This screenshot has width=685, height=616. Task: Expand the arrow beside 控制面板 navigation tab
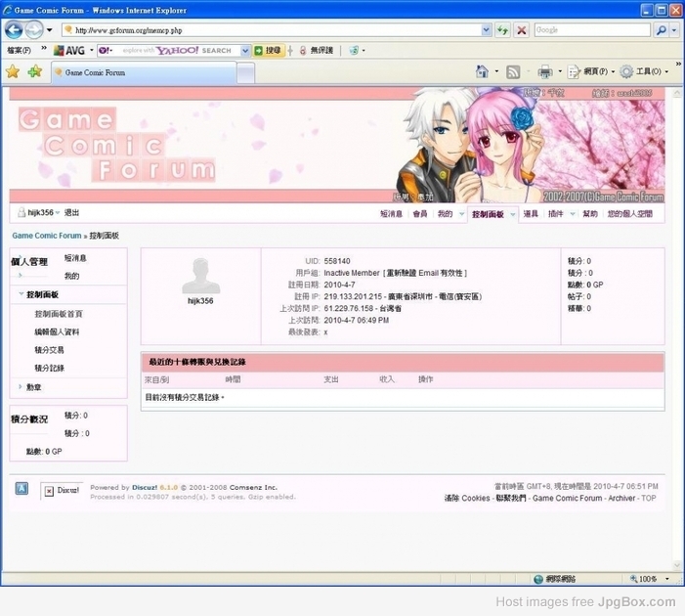point(513,214)
